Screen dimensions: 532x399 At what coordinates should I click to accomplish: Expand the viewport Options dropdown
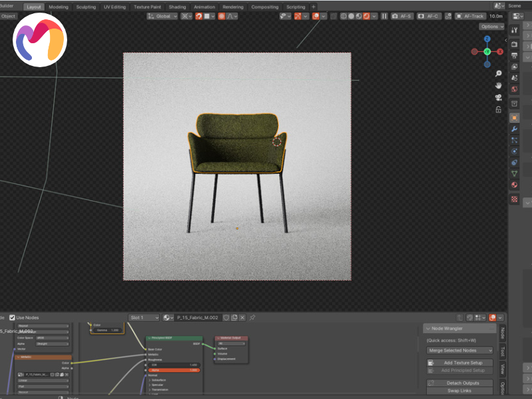[x=491, y=27]
